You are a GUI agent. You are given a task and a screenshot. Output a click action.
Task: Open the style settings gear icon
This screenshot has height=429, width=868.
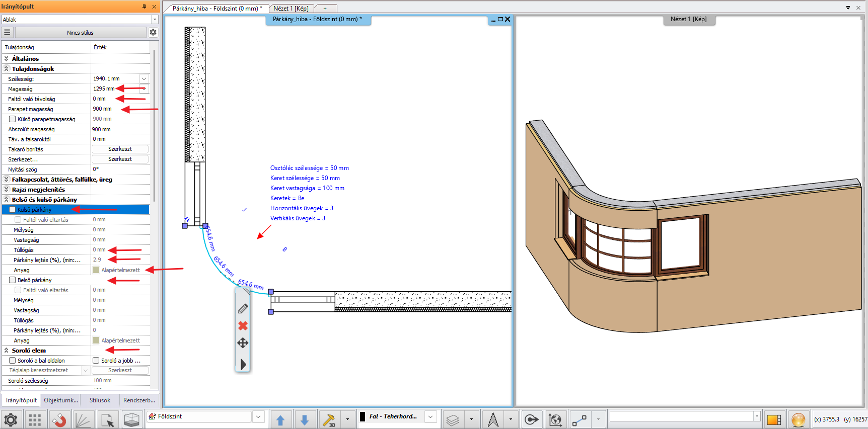click(153, 32)
